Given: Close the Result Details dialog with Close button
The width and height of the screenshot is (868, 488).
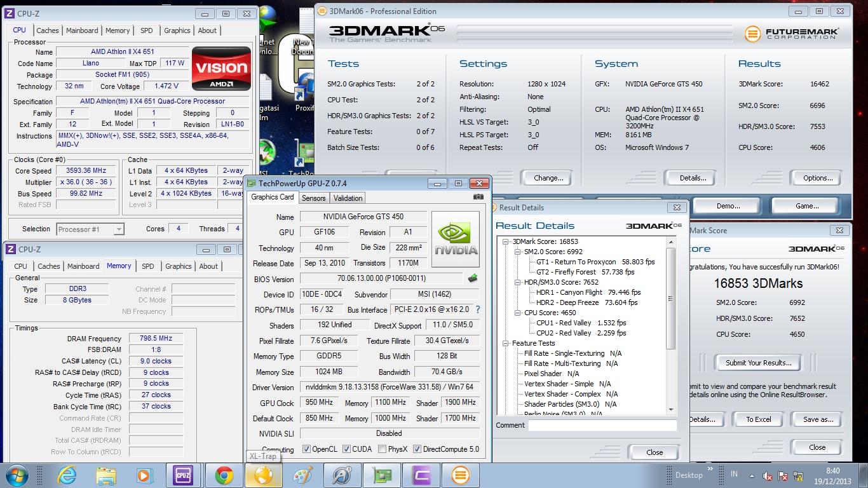Looking at the screenshot, I should [654, 452].
